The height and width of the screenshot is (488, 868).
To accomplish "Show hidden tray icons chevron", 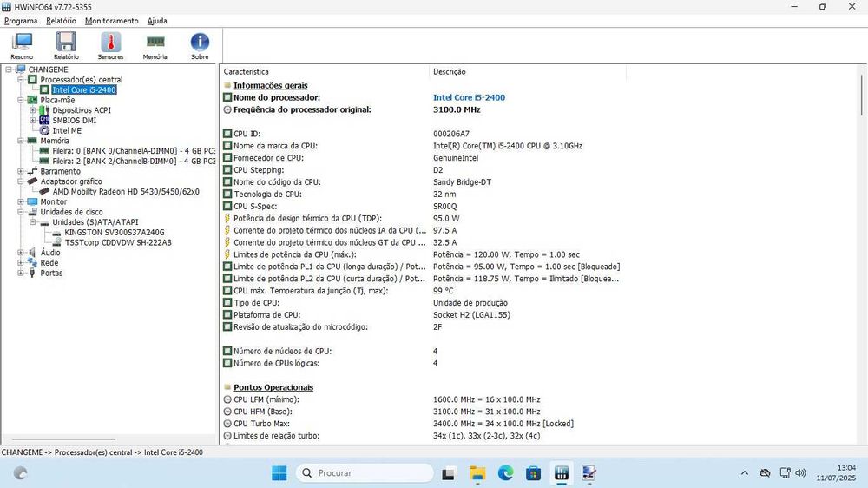I will [745, 473].
